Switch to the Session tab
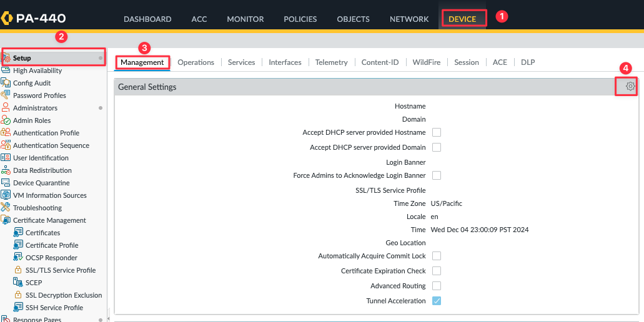The image size is (644, 322). 467,62
